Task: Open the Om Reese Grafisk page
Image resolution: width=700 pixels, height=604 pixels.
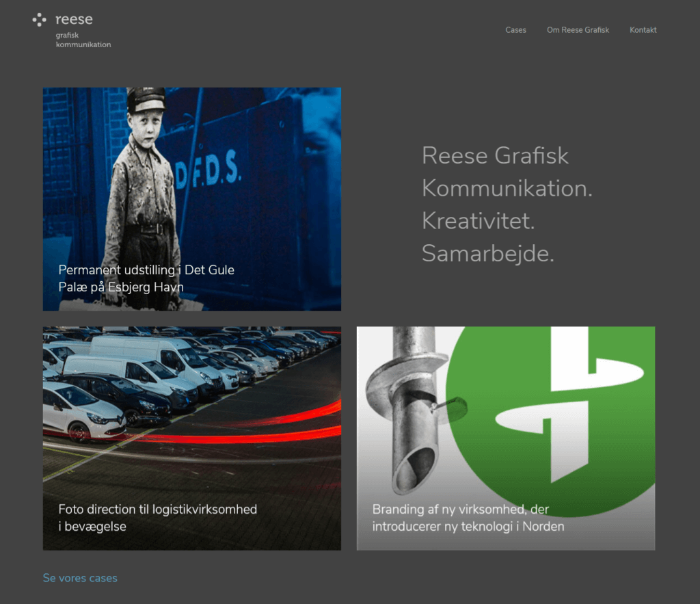Action: (578, 30)
